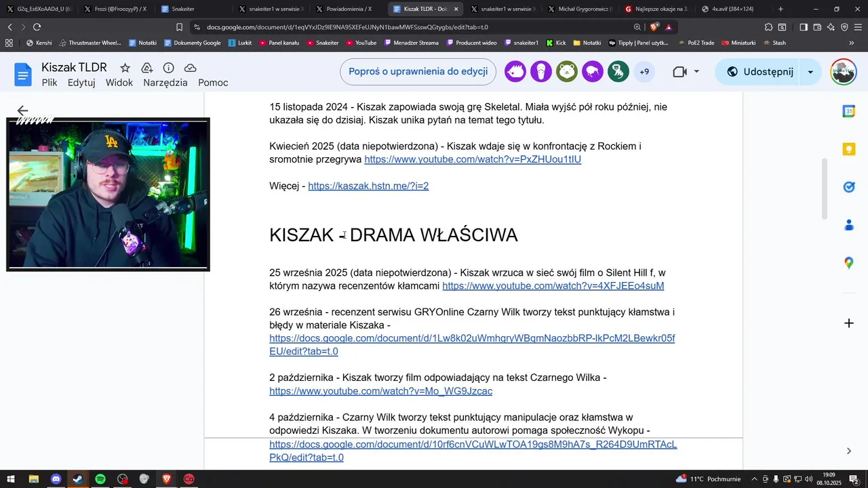Open the PoE2 Trade bookmark
Viewport: 868px width, 488px height.
tap(696, 43)
